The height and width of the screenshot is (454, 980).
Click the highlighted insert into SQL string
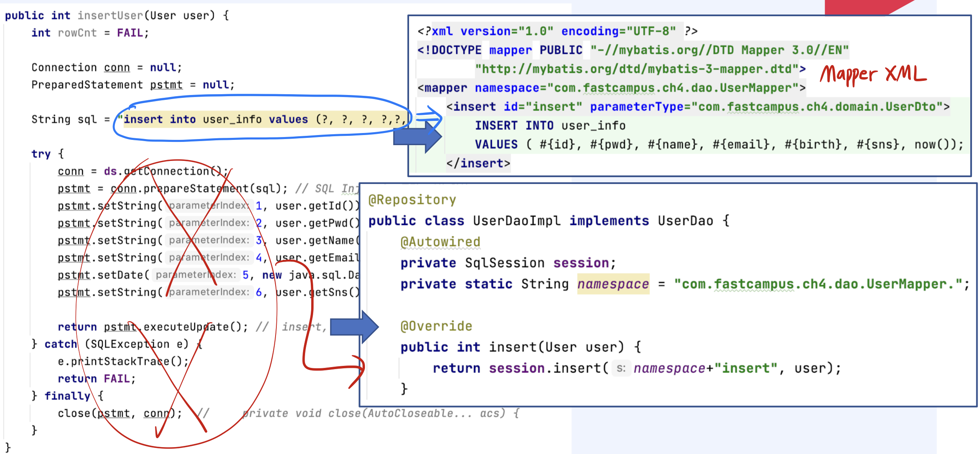(263, 120)
